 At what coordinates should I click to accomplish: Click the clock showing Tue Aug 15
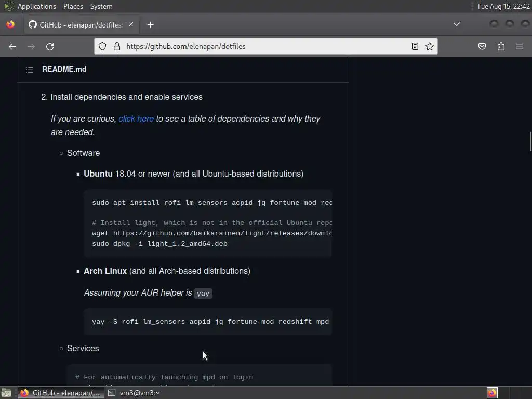(503, 6)
